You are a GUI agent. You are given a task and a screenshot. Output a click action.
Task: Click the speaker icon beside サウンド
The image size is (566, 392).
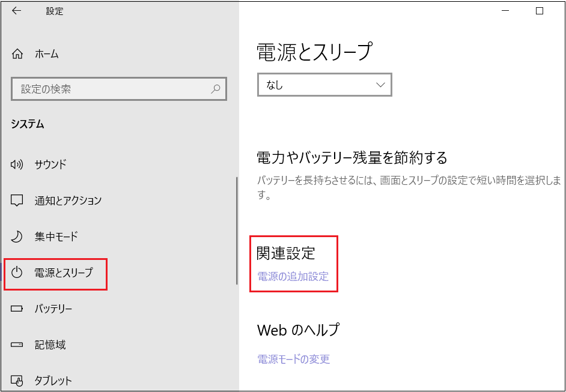17,164
